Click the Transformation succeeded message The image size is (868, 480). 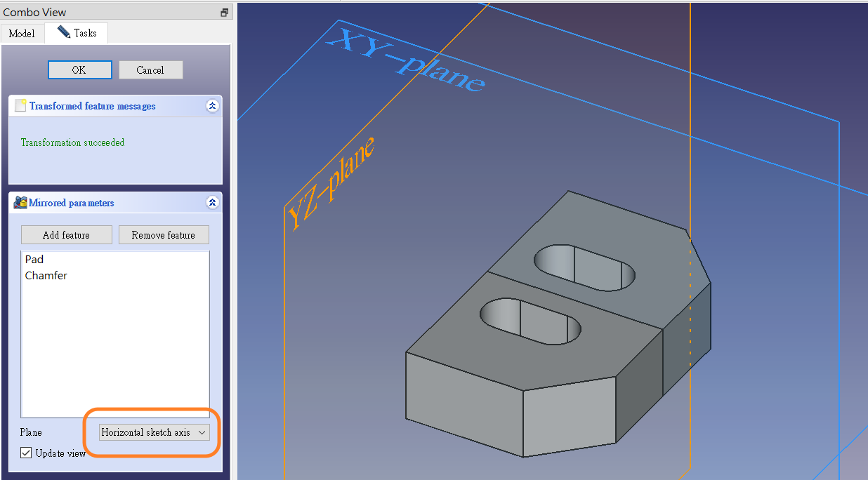click(x=72, y=142)
